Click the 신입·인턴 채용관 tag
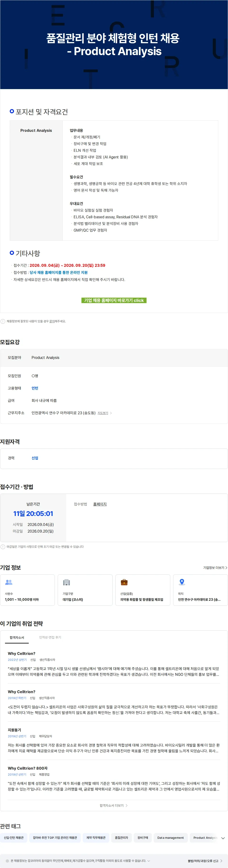Screen dimensions: 228x868 pos(14,838)
